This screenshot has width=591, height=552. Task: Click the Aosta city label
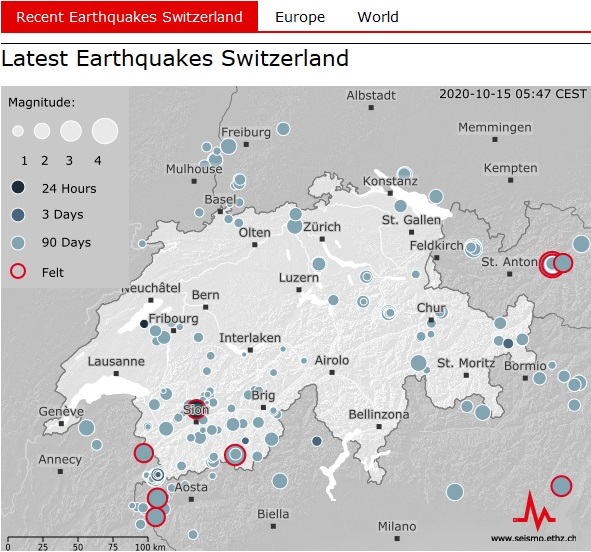click(x=191, y=487)
